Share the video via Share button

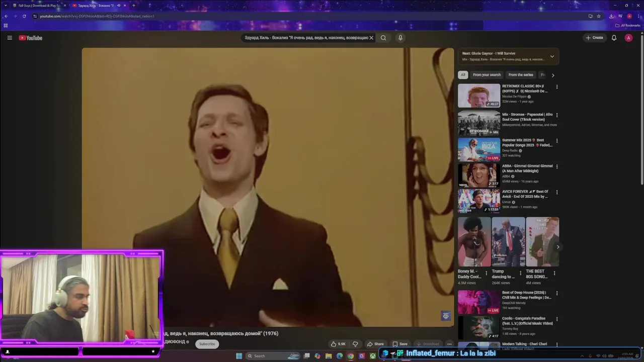point(375,344)
